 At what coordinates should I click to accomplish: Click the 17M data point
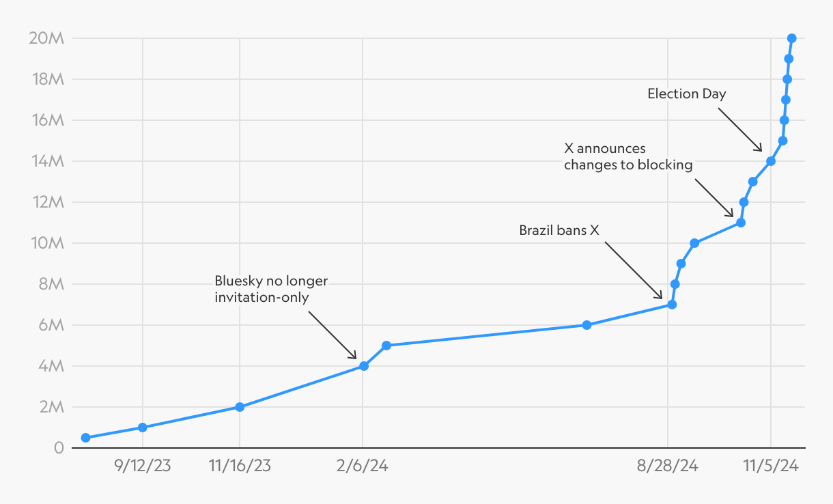[786, 100]
